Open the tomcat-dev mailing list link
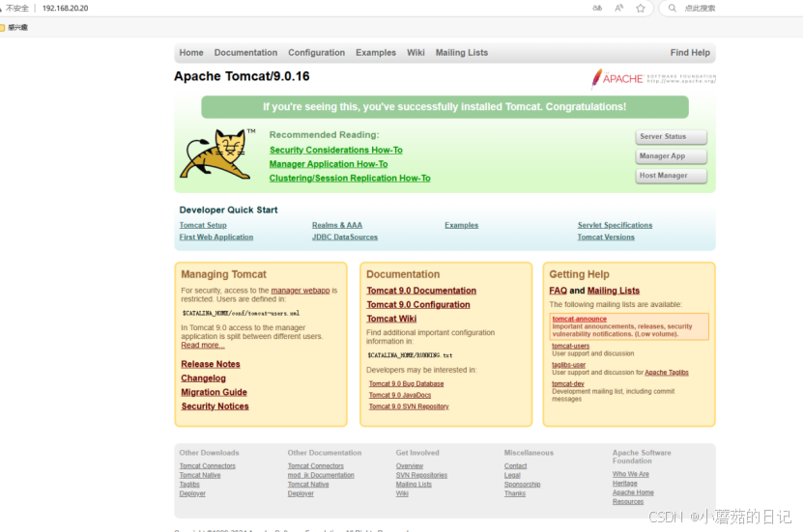 click(568, 383)
